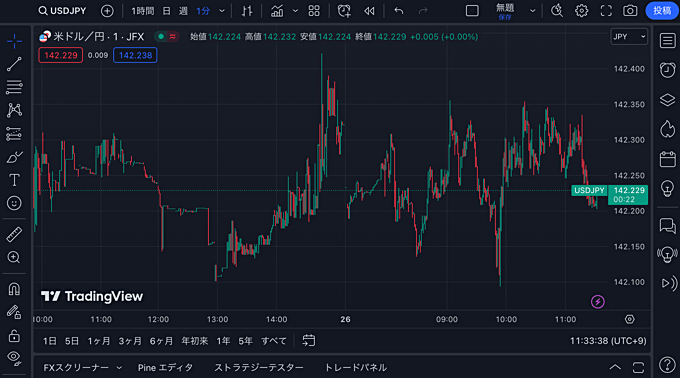Open quick search icon in top bar

coord(557,11)
